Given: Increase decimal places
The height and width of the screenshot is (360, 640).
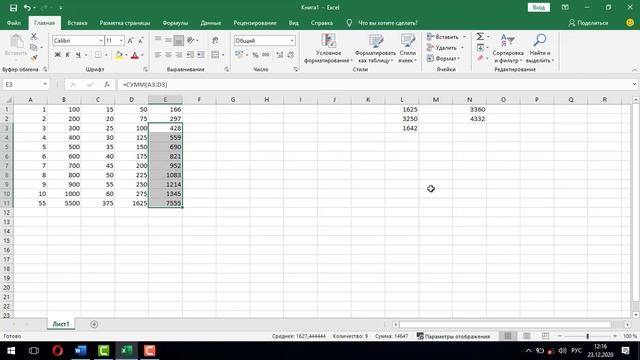Looking at the screenshot, I should click(280, 55).
